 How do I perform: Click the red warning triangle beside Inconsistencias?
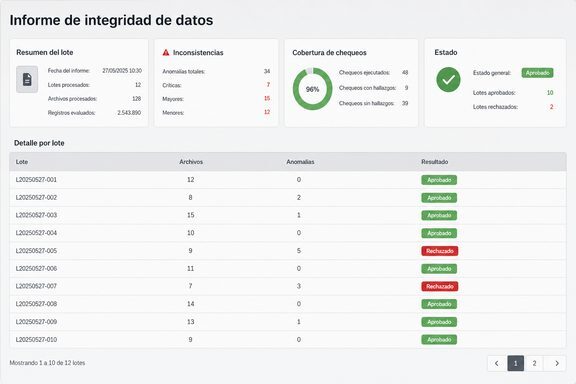coord(166,53)
